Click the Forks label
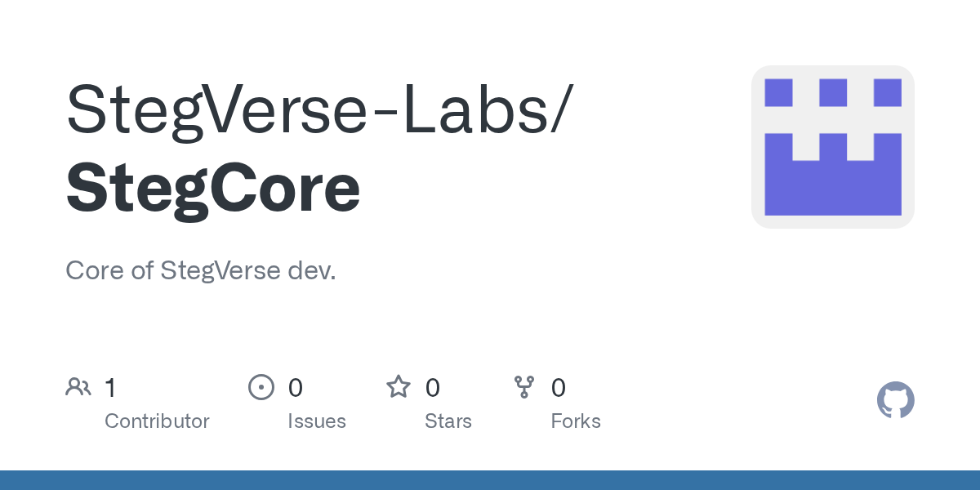The height and width of the screenshot is (490, 980). coord(576,421)
